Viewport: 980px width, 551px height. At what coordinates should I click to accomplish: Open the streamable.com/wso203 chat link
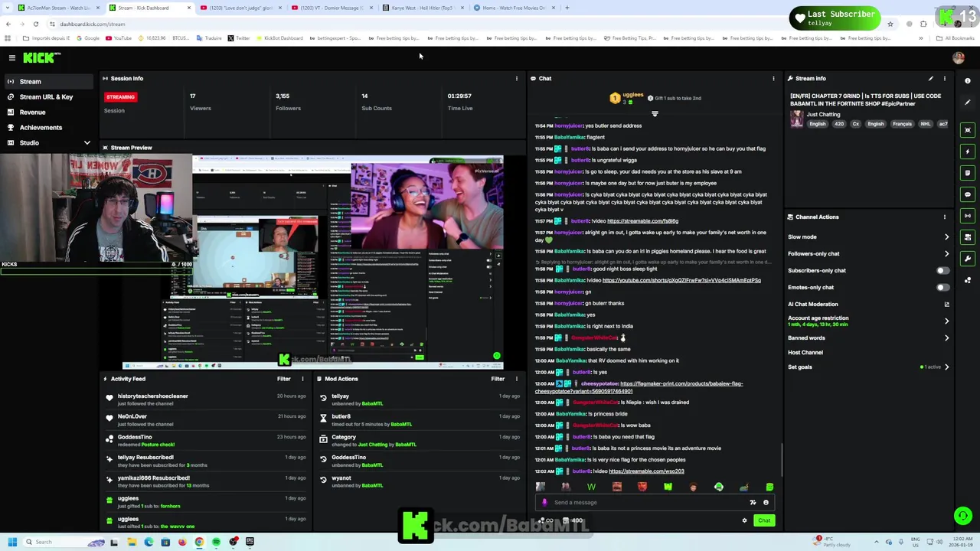646,471
